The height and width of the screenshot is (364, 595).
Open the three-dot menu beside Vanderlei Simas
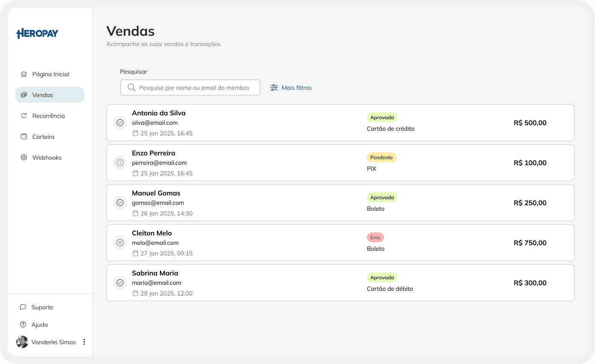point(84,342)
